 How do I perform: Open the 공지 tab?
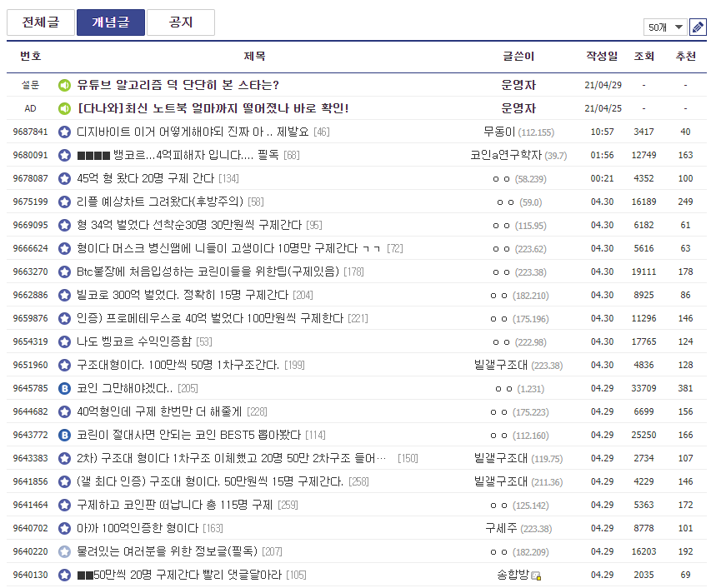pos(181,22)
